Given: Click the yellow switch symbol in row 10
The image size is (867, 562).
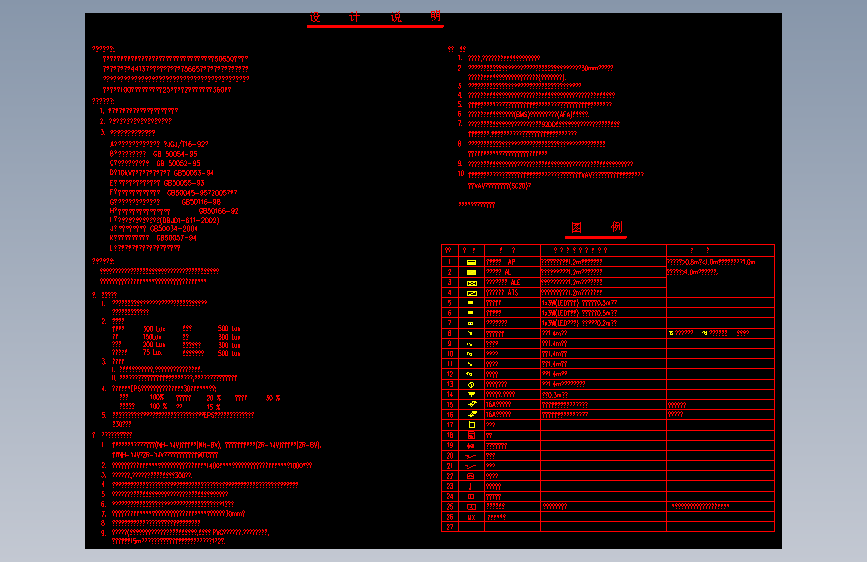Looking at the screenshot, I should [x=470, y=353].
